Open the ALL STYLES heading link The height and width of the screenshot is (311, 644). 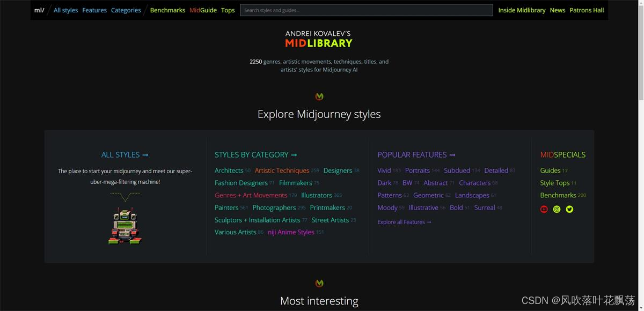(x=125, y=154)
